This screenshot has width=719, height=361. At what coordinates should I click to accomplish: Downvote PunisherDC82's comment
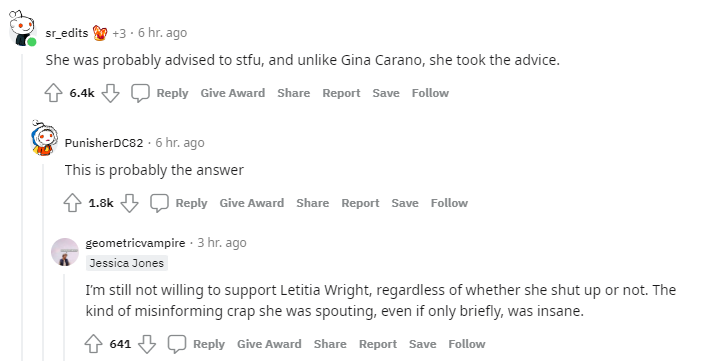(129, 203)
